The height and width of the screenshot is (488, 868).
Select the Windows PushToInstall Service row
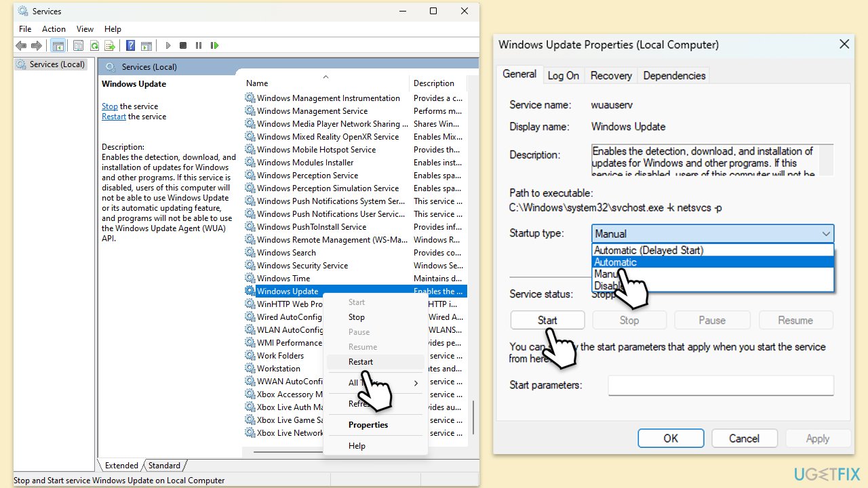click(x=355, y=226)
